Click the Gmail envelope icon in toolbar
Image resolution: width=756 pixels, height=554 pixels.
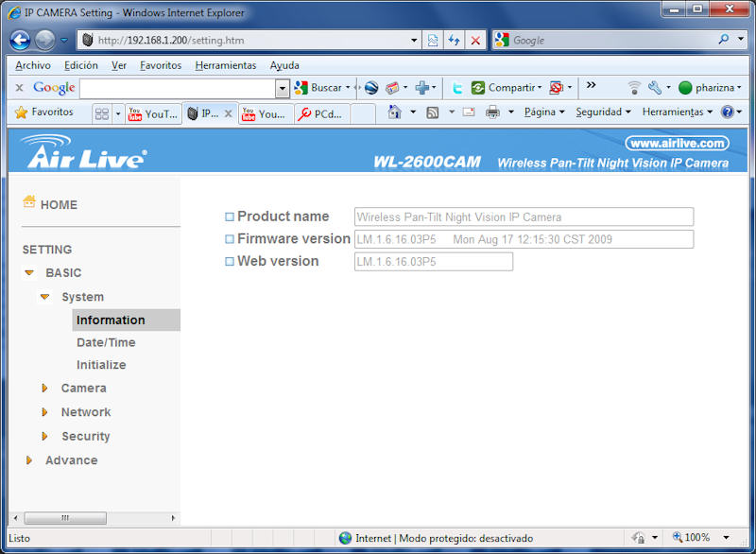coord(393,88)
